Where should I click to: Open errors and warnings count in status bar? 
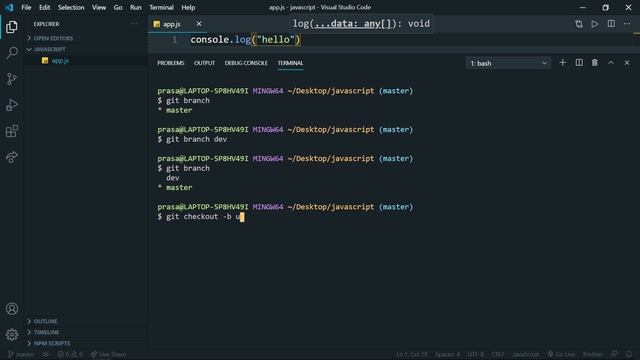click(x=70, y=354)
